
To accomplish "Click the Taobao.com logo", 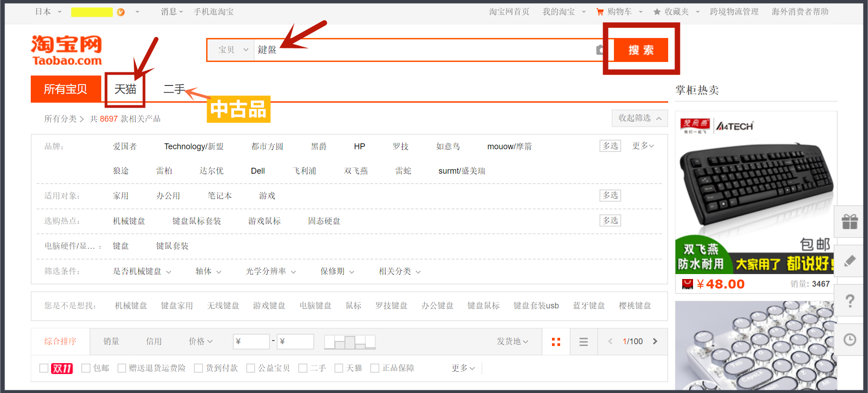I will tap(66, 50).
